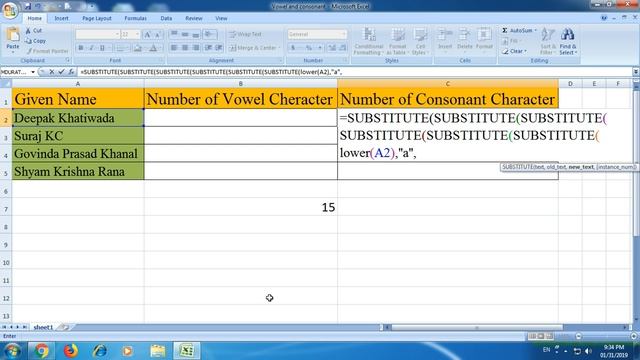Viewport: 640px width, 360px height.
Task: Toggle Bold formatting
Action: tap(81, 48)
